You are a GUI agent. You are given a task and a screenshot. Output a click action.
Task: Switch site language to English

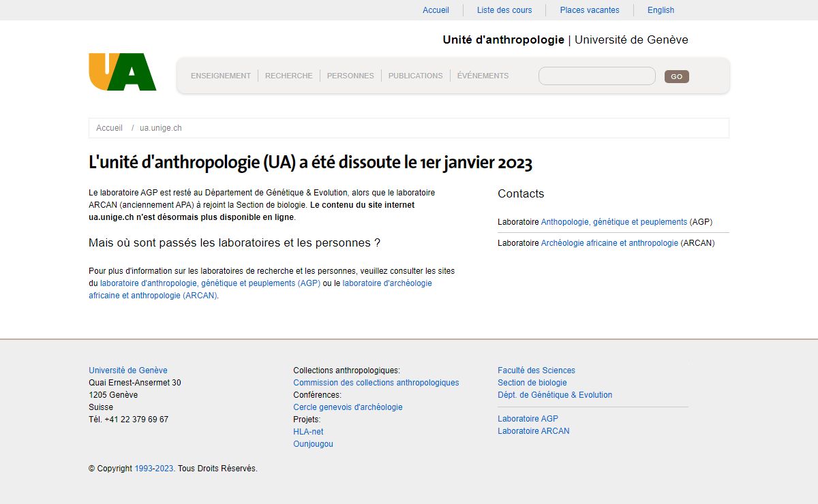661,10
